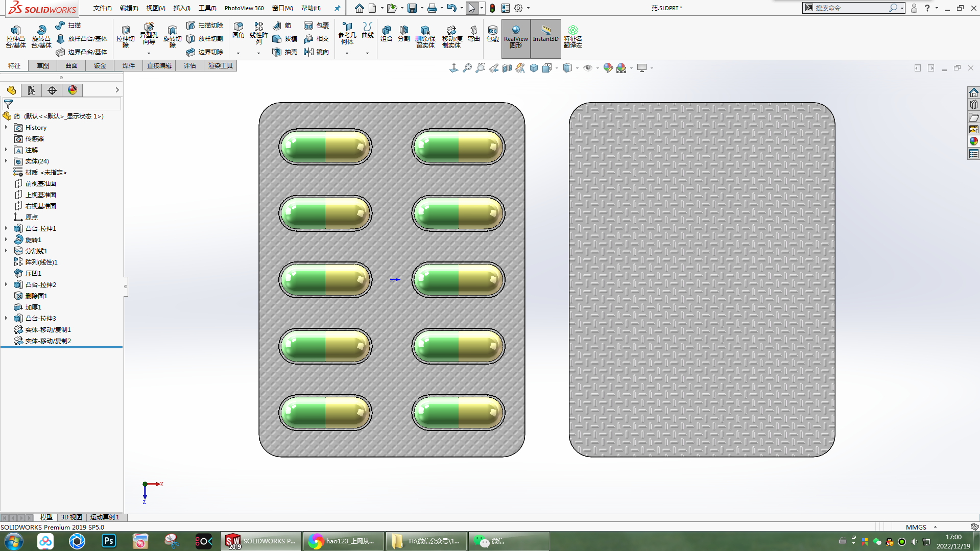Expand the 实体(24) solid bodies folder

coord(6,161)
